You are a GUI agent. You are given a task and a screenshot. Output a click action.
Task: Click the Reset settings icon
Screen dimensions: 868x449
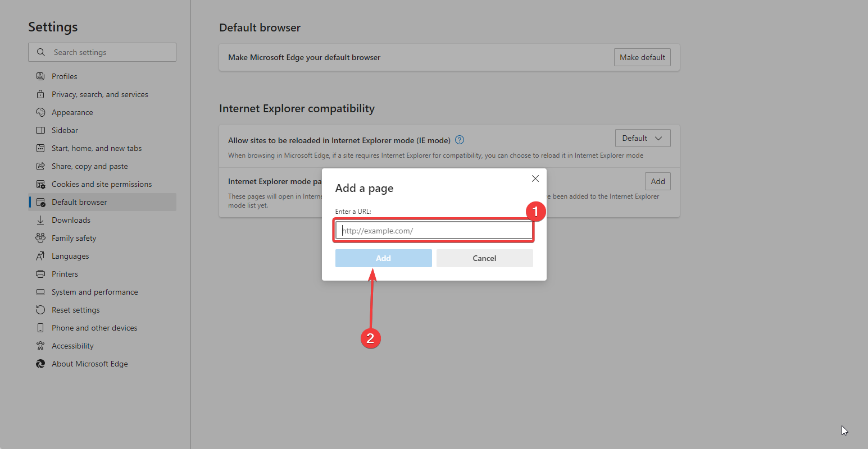[40, 310]
